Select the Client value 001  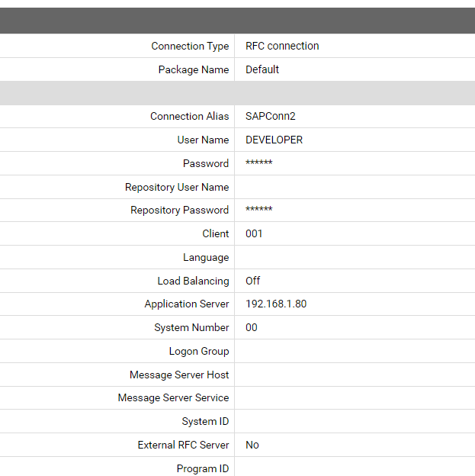click(x=254, y=233)
